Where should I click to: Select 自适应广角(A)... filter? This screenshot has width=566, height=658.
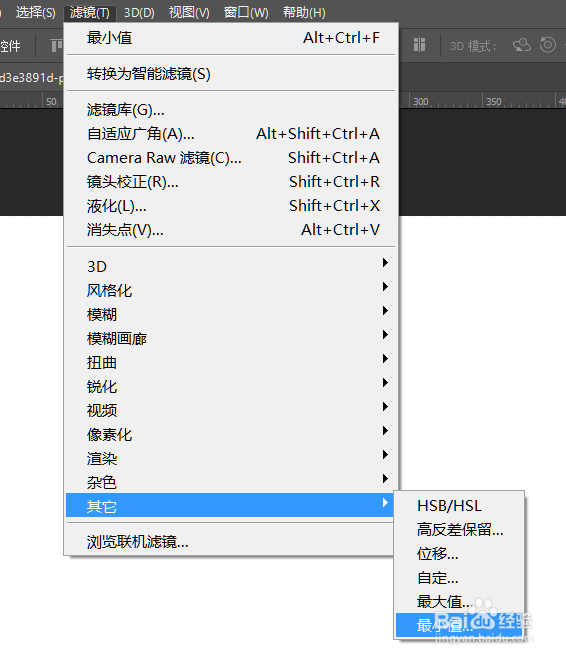pyautogui.click(x=231, y=134)
